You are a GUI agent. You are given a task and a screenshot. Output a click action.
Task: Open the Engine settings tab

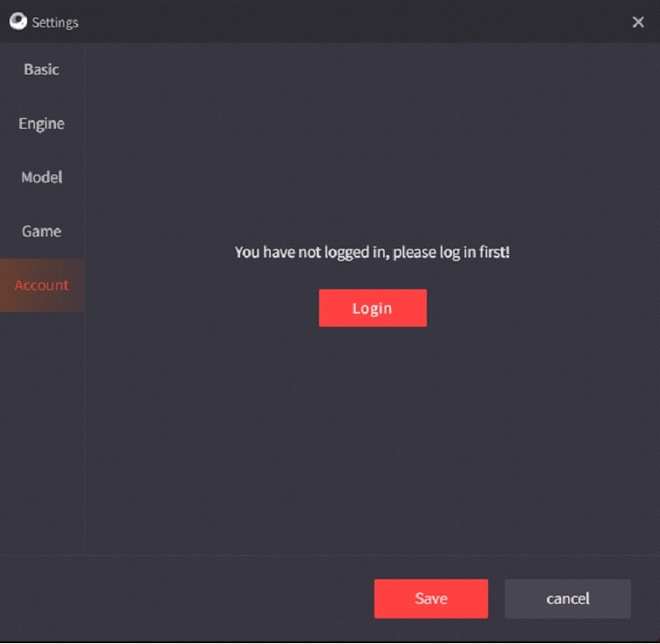[42, 124]
